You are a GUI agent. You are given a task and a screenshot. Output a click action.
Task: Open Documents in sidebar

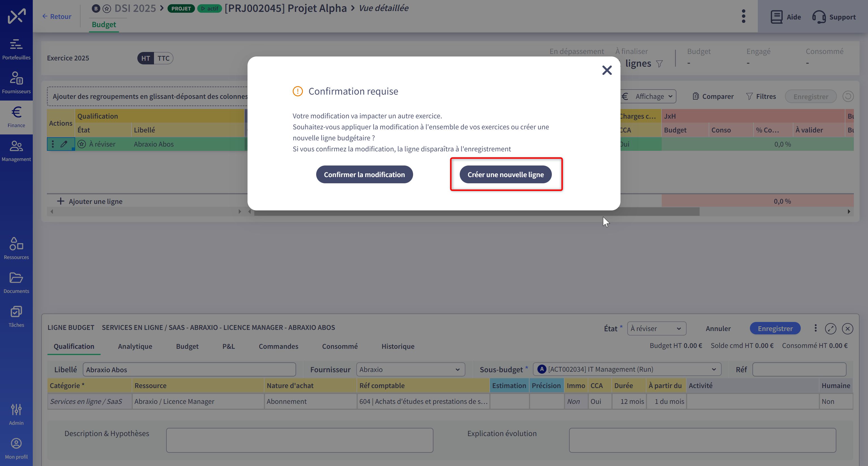pos(16,282)
